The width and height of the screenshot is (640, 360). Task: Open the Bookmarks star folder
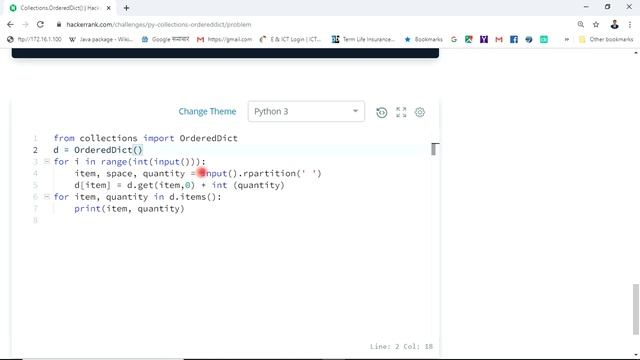[x=423, y=39]
